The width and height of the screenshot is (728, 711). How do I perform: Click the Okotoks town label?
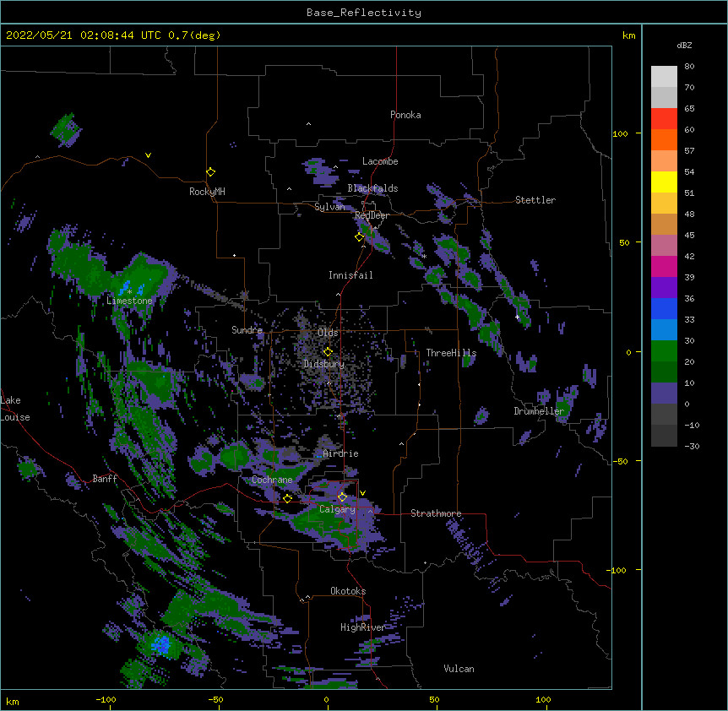[348, 591]
